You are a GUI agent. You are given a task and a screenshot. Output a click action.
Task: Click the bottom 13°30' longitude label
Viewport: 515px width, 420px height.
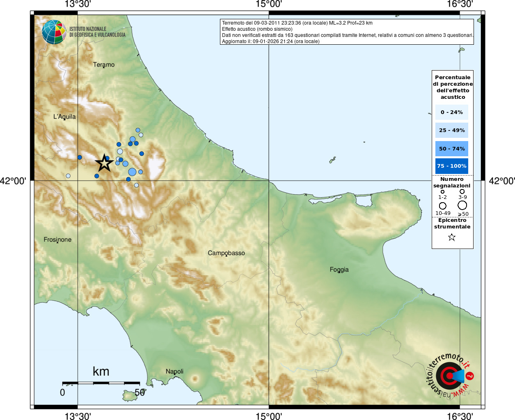pos(78,416)
